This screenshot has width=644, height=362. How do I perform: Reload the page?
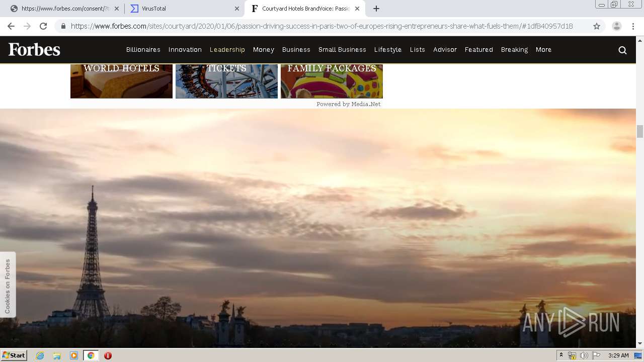point(43,26)
